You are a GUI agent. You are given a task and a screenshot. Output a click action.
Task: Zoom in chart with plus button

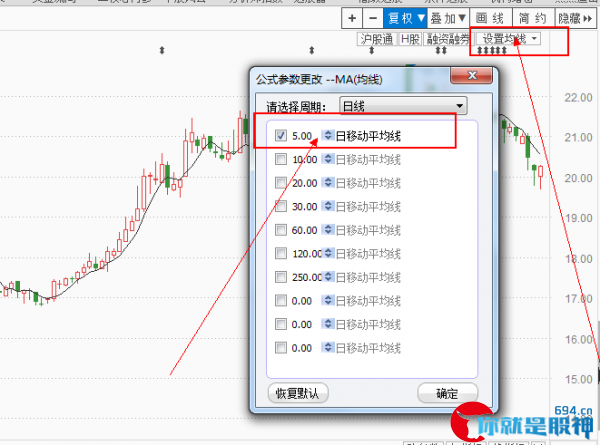coord(352,18)
